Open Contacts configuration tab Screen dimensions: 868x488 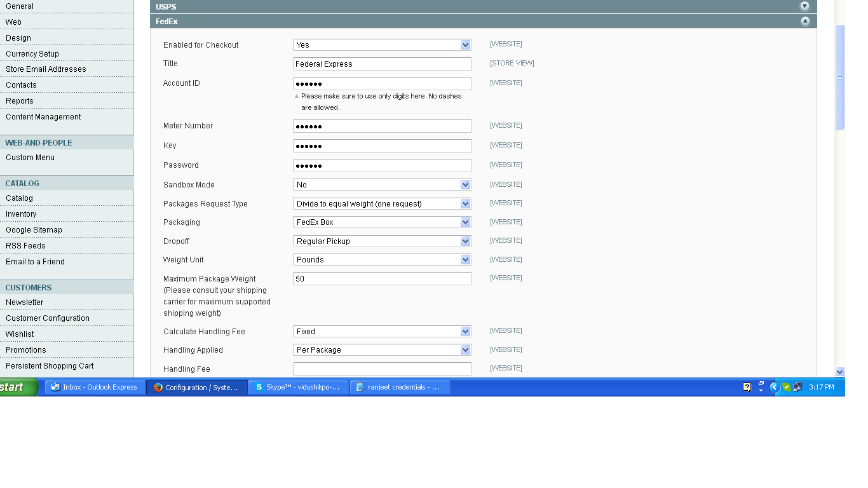[x=67, y=85]
